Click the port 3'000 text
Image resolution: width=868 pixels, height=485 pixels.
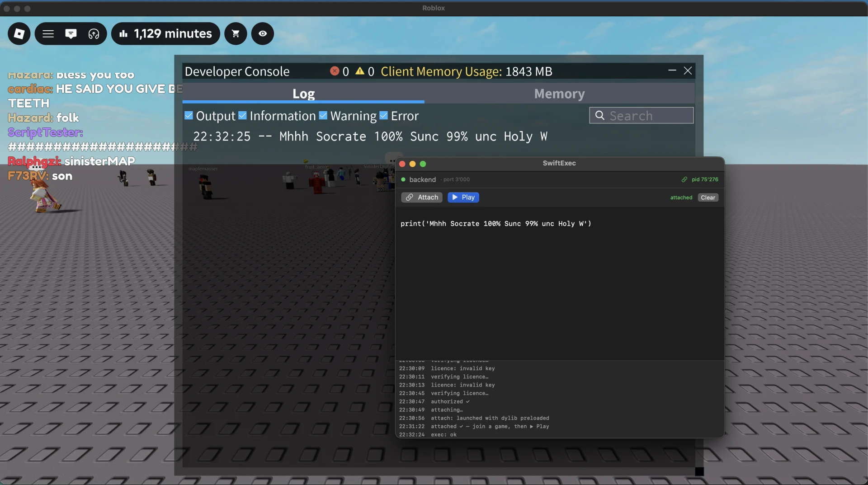pos(457,179)
